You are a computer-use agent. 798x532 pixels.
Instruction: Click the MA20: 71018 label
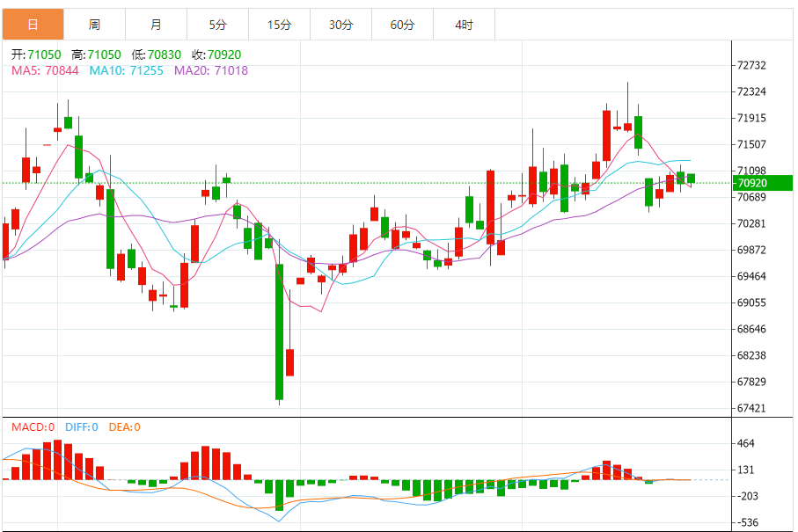coord(211,70)
